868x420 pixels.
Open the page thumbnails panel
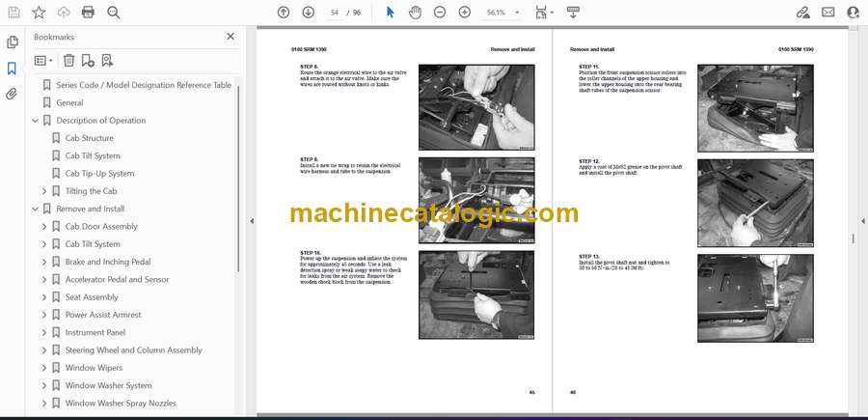(x=13, y=42)
